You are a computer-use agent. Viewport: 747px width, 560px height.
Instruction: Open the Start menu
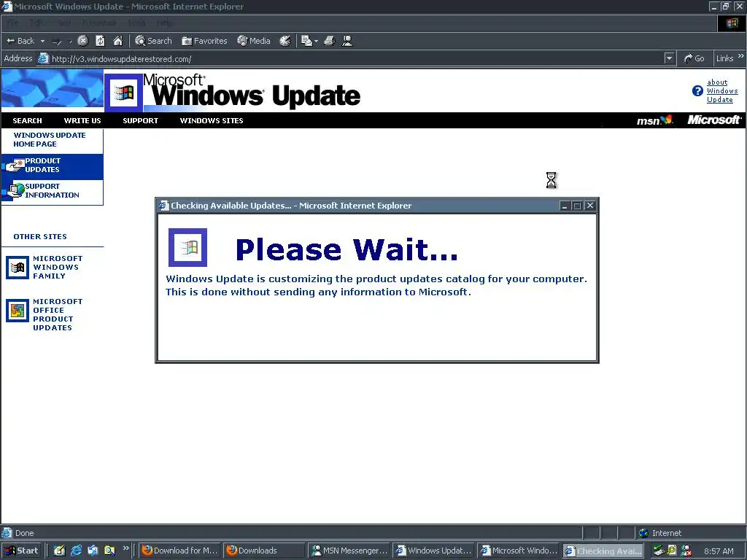click(21, 551)
